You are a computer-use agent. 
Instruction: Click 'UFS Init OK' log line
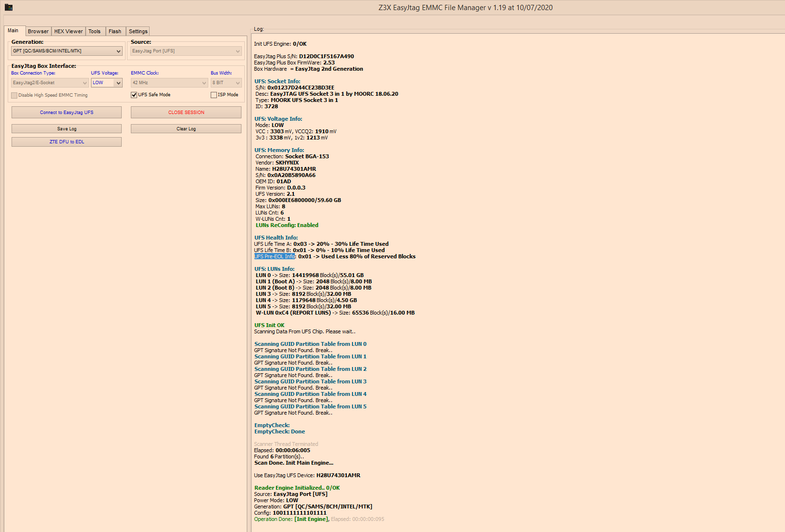click(269, 325)
